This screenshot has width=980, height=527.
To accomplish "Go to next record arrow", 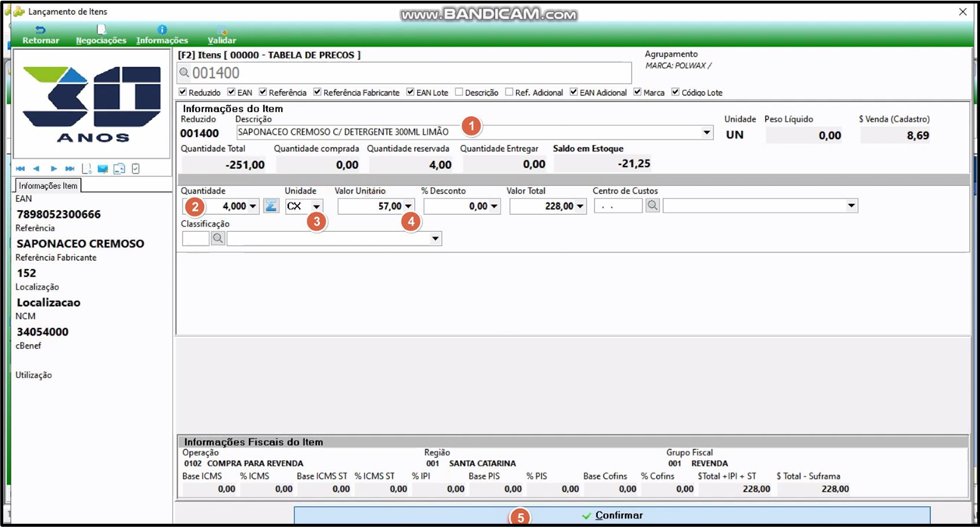I will point(54,168).
